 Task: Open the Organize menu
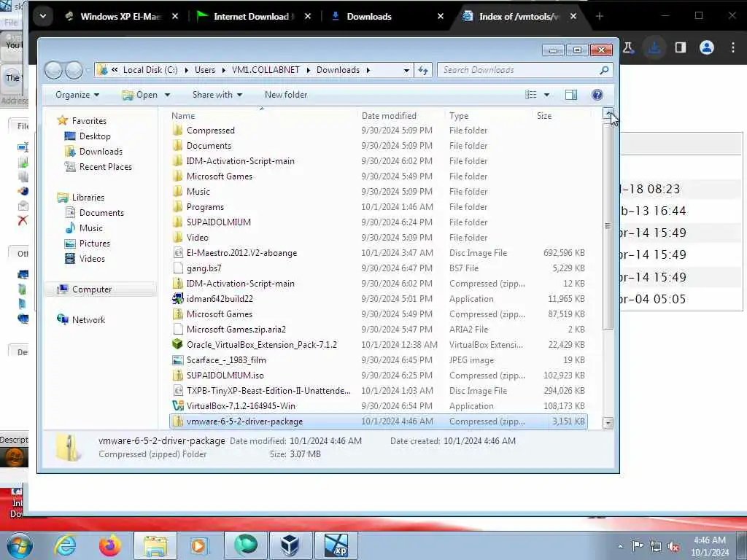pyautogui.click(x=77, y=95)
